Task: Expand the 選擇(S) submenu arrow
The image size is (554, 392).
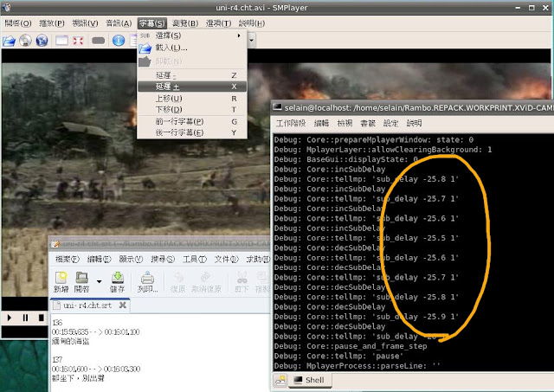Action: tap(239, 35)
